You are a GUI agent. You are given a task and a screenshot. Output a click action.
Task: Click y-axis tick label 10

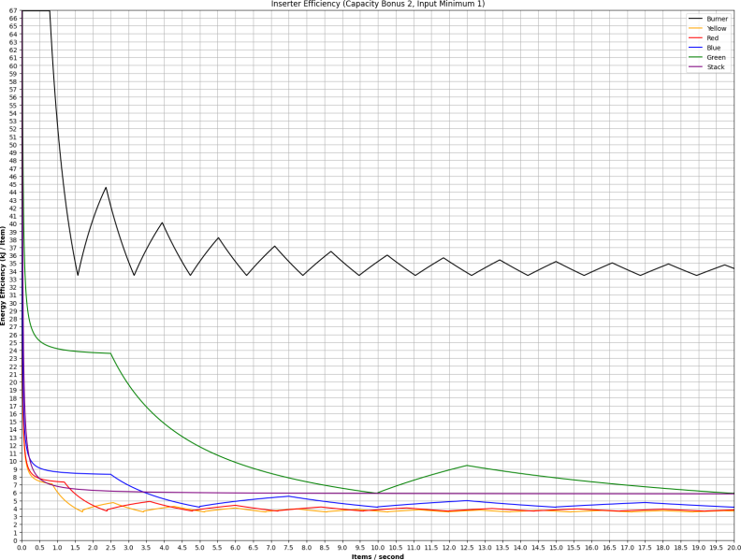13,461
